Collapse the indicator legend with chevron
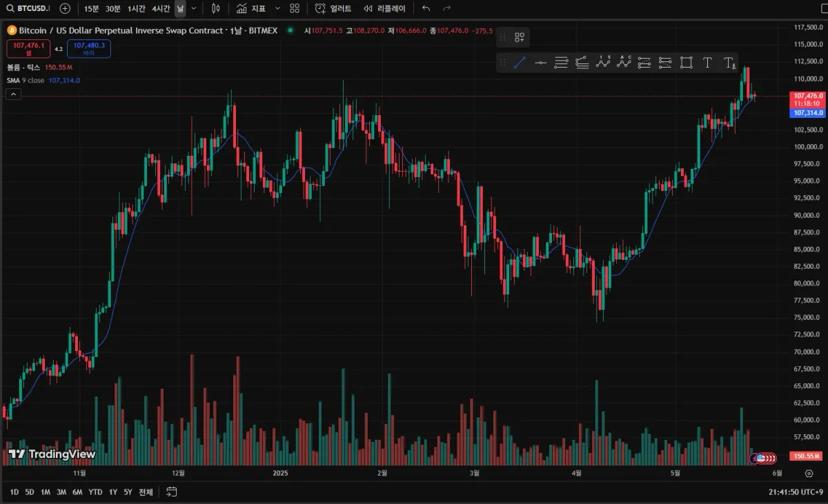 12,94
